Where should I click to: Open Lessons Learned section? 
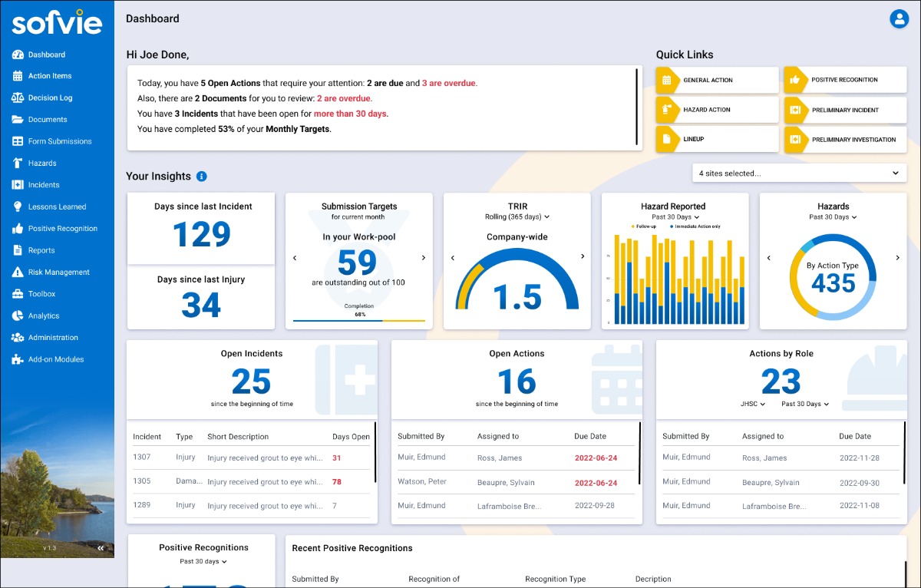click(58, 206)
